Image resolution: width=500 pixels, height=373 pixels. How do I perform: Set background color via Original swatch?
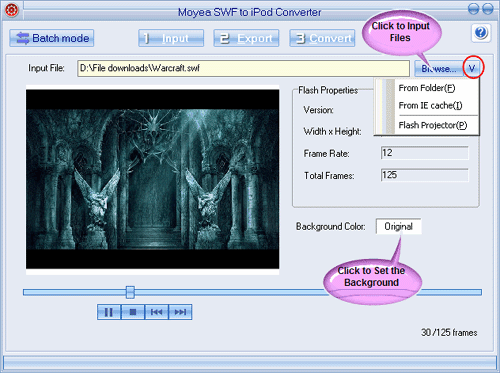(398, 226)
